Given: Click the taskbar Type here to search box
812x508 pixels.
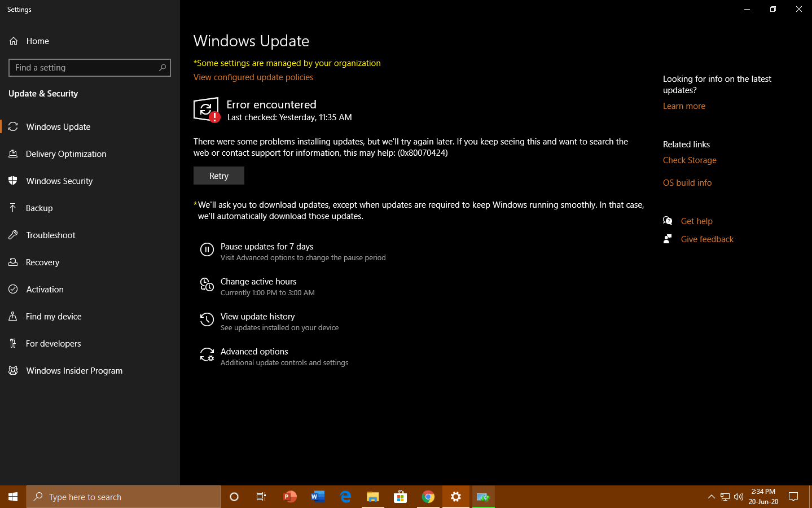Looking at the screenshot, I should point(124,497).
